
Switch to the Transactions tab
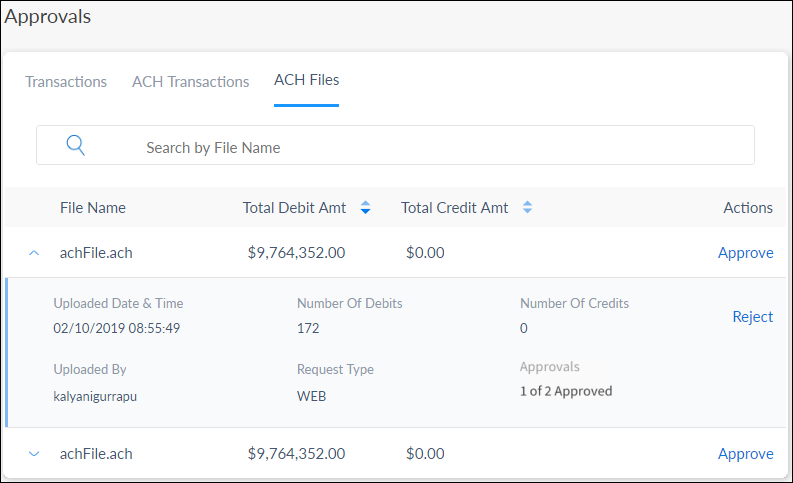(66, 82)
